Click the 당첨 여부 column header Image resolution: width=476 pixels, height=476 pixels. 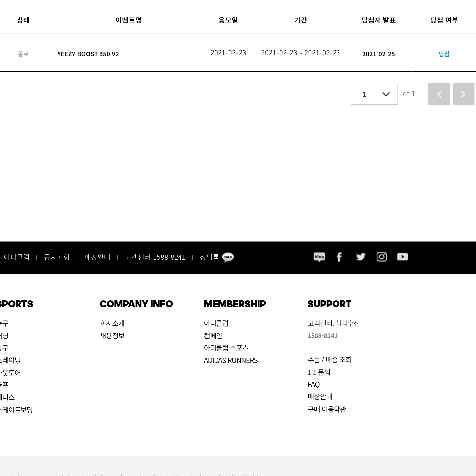444,20
